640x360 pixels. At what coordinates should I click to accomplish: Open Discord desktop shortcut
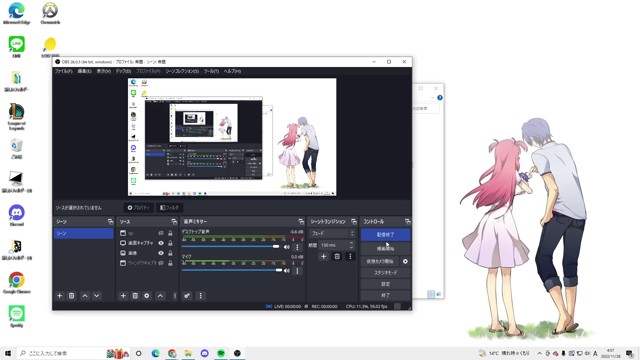[x=16, y=215]
